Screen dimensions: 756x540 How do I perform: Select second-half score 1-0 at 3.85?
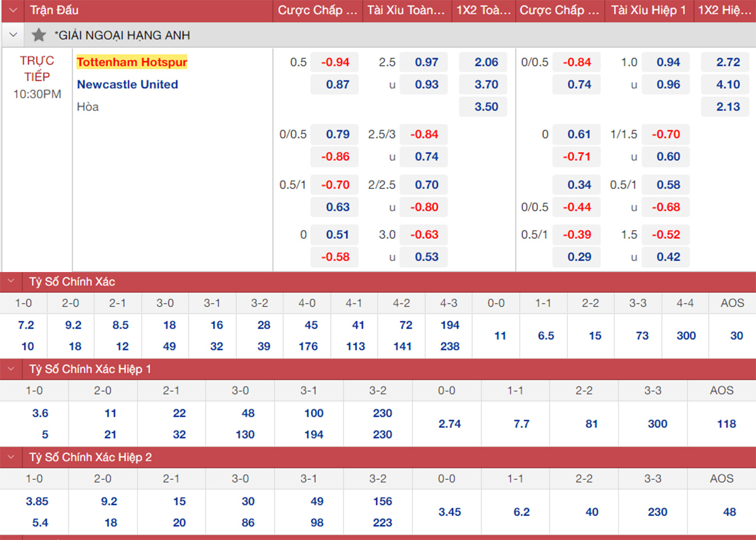point(37,502)
